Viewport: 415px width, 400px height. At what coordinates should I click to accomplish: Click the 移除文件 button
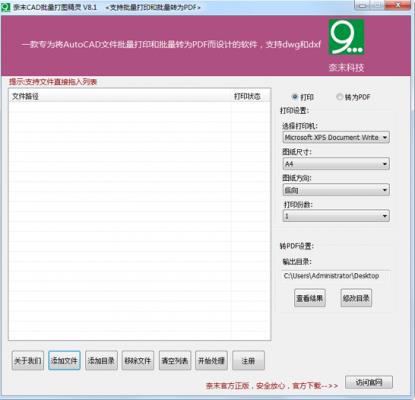coord(138,360)
